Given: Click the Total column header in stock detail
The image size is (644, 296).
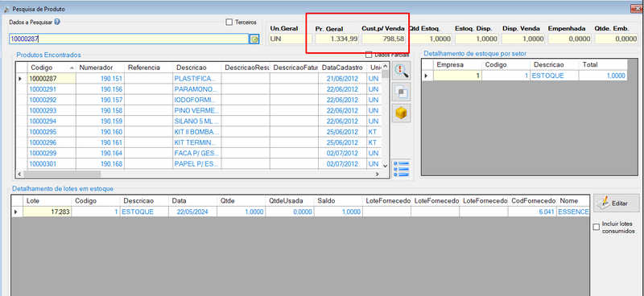Looking at the screenshot, I should (x=603, y=65).
